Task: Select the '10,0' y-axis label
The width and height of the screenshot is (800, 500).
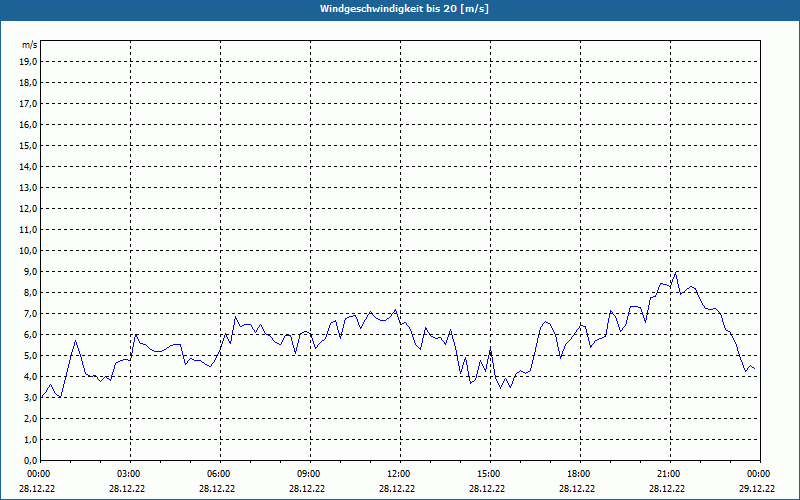Action: point(29,251)
